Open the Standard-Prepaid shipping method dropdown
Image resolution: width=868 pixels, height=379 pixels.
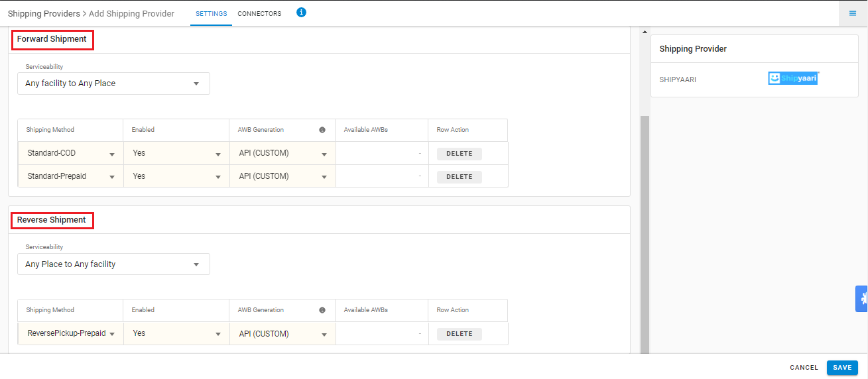(71, 176)
